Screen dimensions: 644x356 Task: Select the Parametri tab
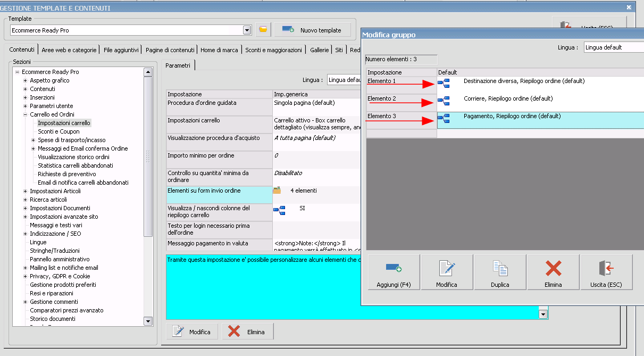coord(178,65)
